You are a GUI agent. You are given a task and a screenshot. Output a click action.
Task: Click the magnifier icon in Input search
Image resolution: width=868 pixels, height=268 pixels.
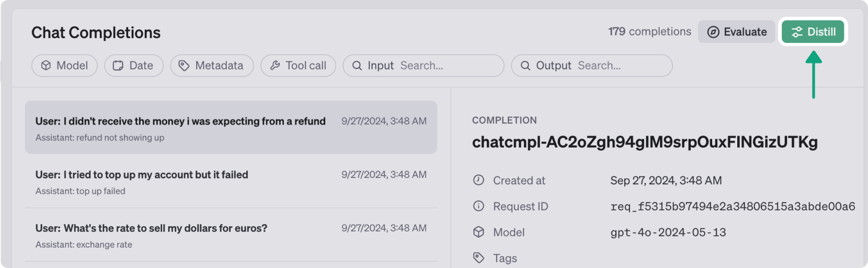coord(357,65)
